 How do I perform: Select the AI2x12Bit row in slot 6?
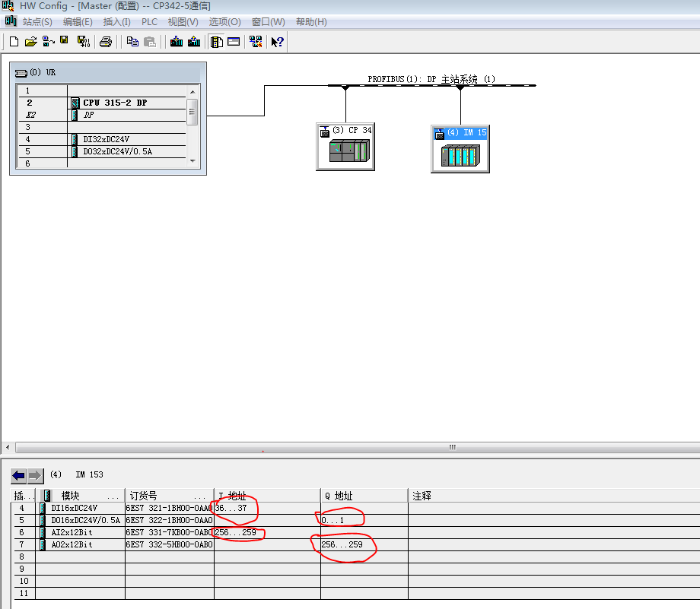(355, 532)
